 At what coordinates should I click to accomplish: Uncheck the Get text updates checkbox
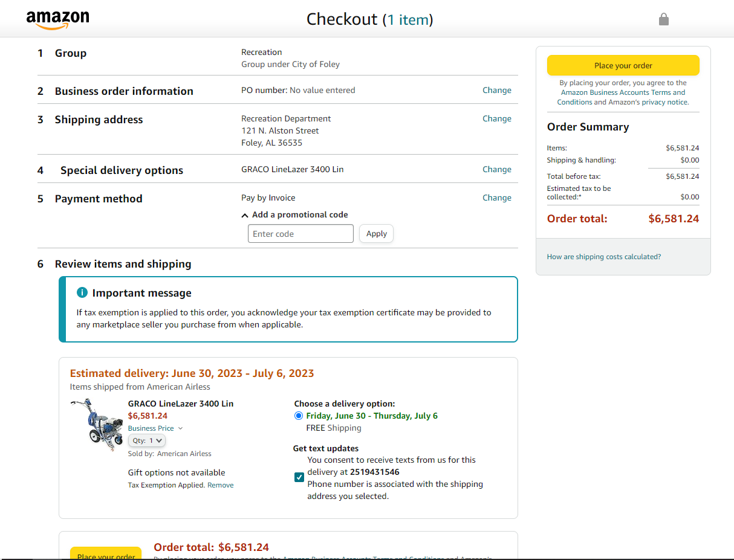coord(299,477)
